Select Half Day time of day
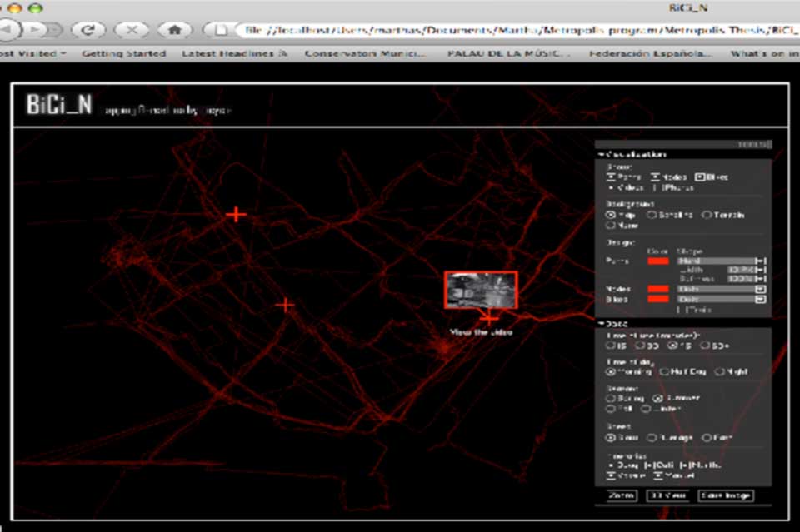 pos(664,372)
